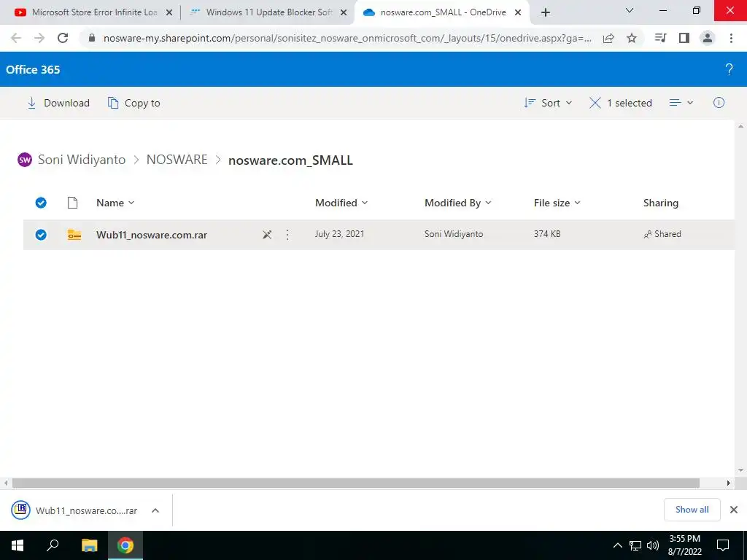747x560 pixels.
Task: Click nosware.com_SMALL breadcrumb
Action: coord(290,160)
